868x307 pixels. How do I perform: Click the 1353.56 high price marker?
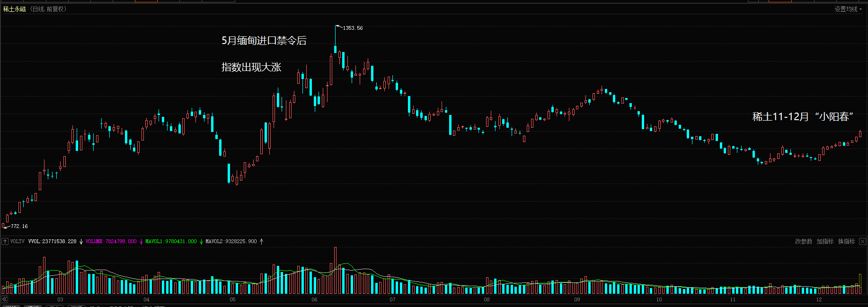[353, 28]
